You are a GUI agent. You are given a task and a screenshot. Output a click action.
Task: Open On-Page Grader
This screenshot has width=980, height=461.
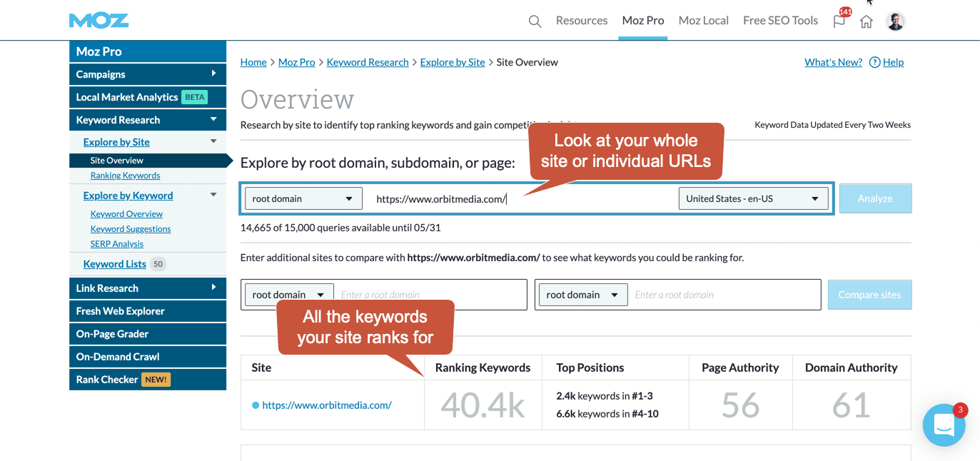tap(148, 334)
